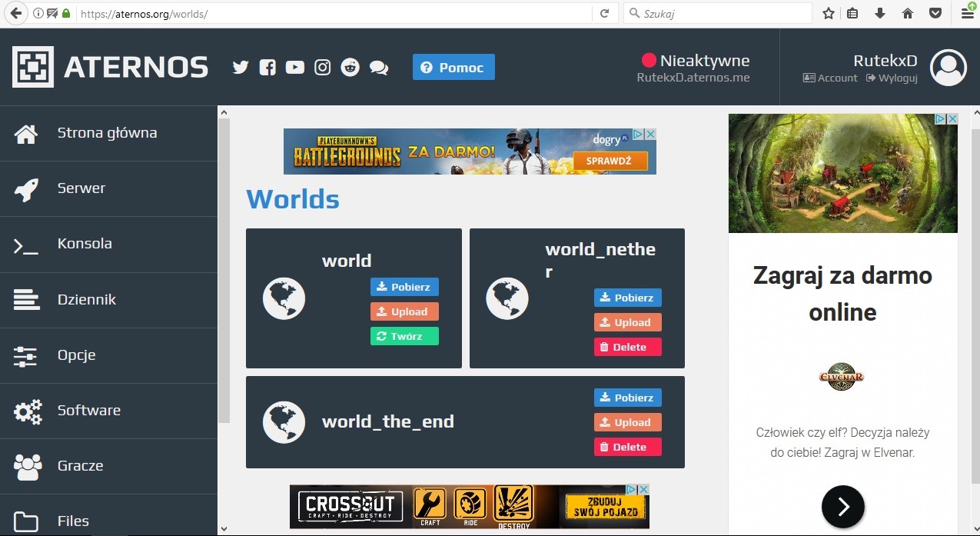Click the Worlds page heading
Viewport: 980px width, 536px height.
tap(293, 199)
